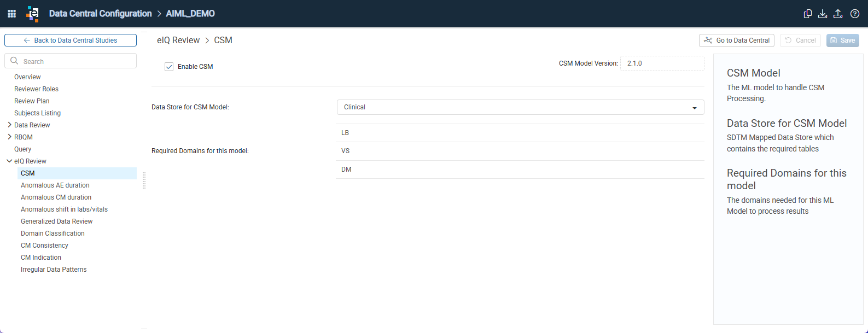The height and width of the screenshot is (333, 868).
Task: Click the sidebar splitter drag handle
Action: coord(144,180)
